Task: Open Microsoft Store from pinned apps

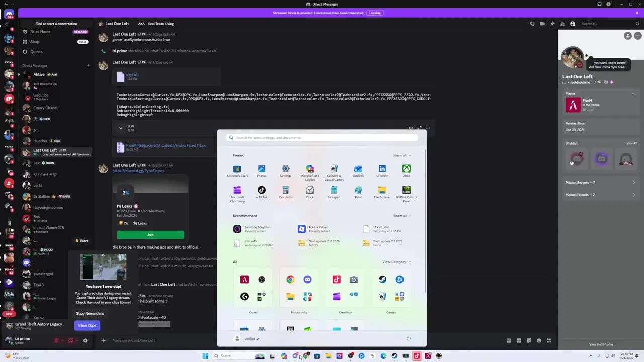Action: point(237,171)
